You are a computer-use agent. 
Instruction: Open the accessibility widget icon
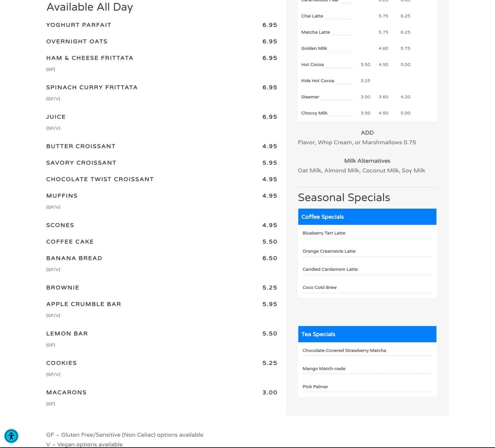[x=11, y=436]
